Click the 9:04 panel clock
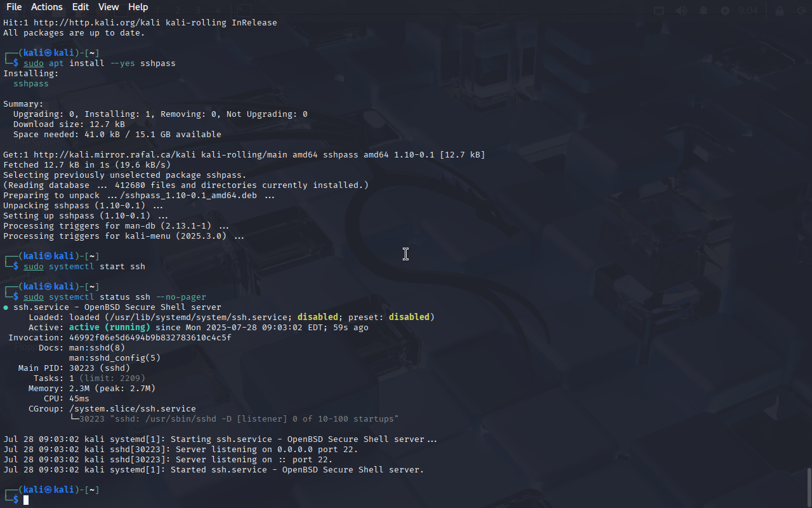 point(749,11)
